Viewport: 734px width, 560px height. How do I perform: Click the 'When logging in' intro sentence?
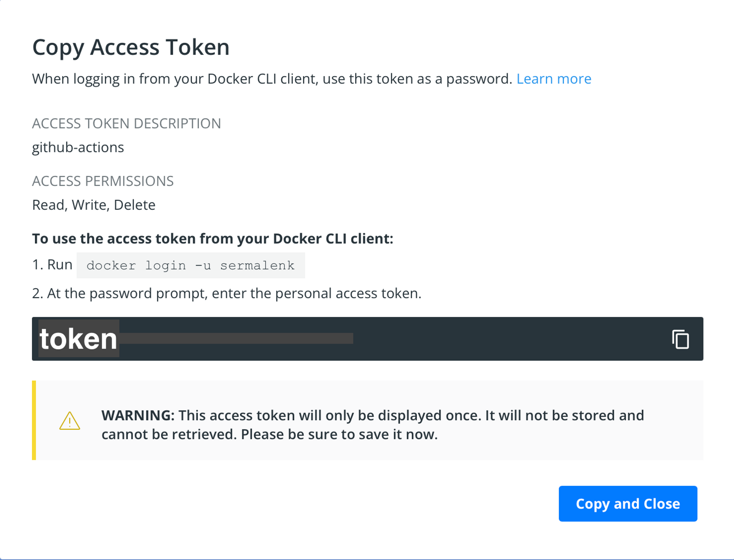[x=272, y=79]
